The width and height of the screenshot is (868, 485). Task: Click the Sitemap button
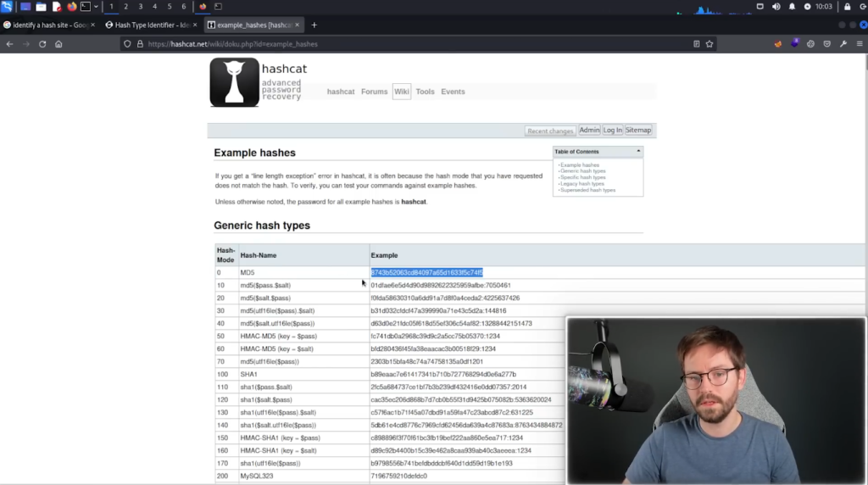click(638, 130)
